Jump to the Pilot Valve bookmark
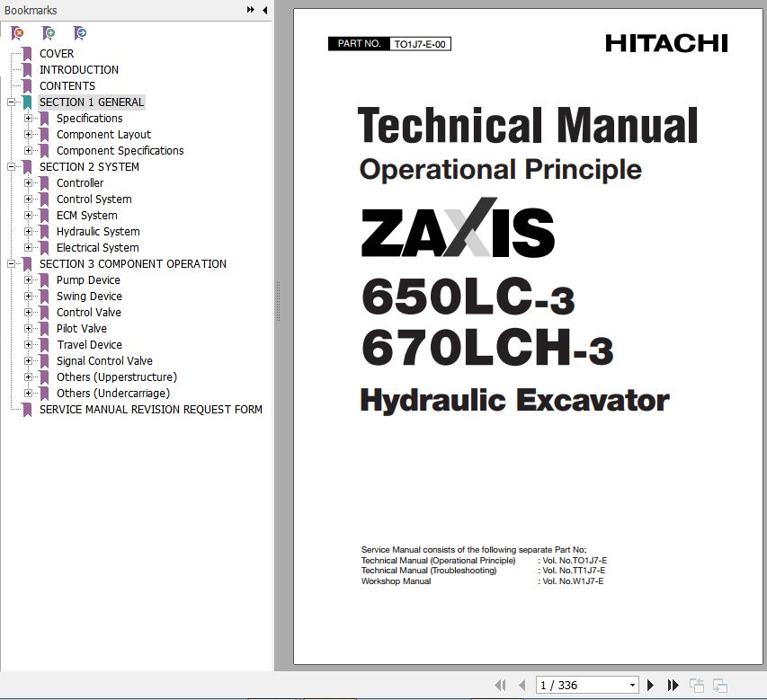Image resolution: width=767 pixels, height=700 pixels. click(81, 329)
